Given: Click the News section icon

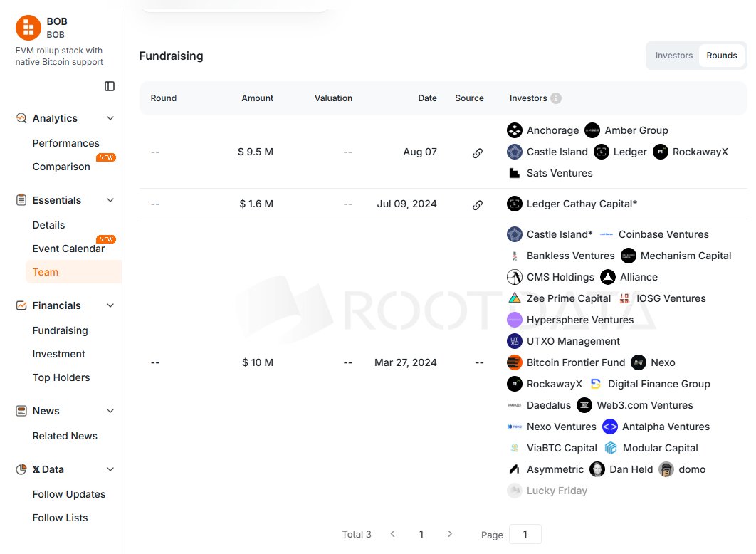Looking at the screenshot, I should tap(21, 411).
